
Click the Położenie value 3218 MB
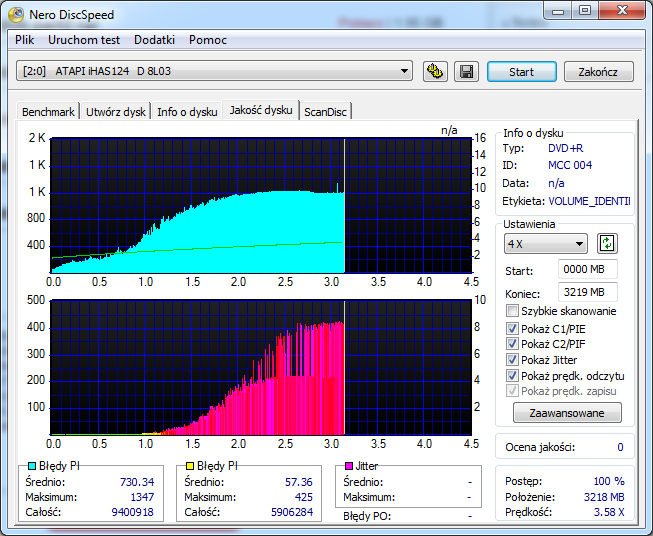coord(604,497)
